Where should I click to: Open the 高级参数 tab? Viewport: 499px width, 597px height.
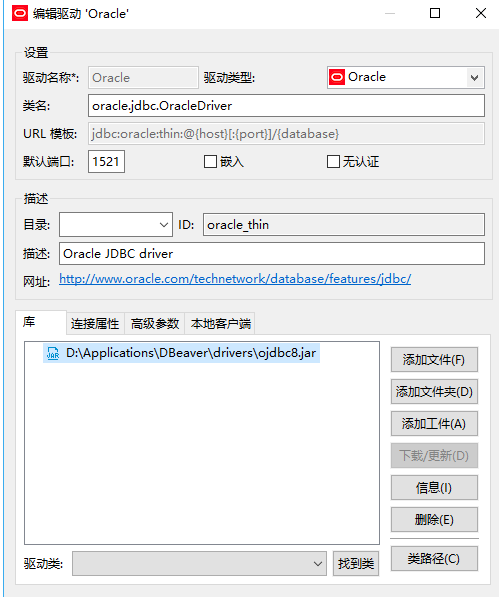click(155, 324)
